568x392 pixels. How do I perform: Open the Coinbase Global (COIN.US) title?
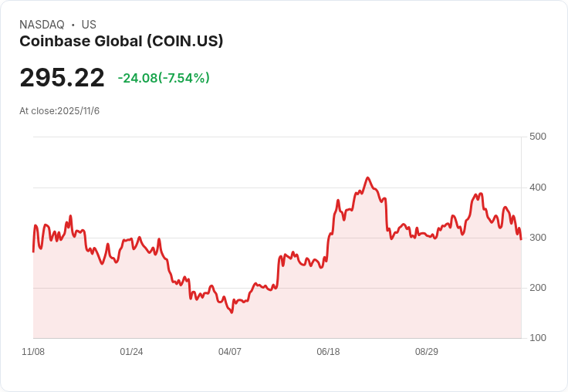(x=121, y=41)
